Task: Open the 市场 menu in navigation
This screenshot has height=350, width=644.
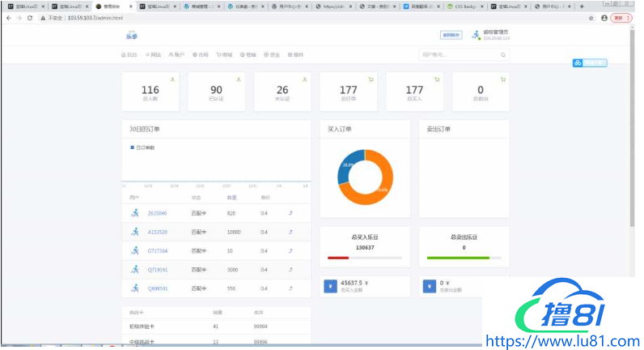Action: (x=200, y=55)
